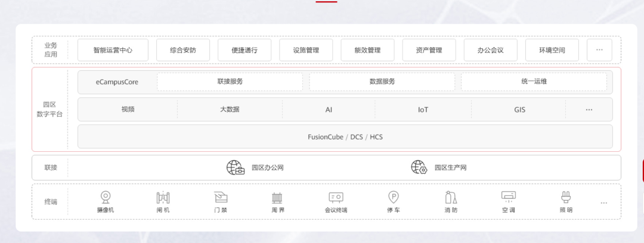Screen dimensions: 644x243
Task: Click the access control (门禁) icon
Action: (221, 197)
